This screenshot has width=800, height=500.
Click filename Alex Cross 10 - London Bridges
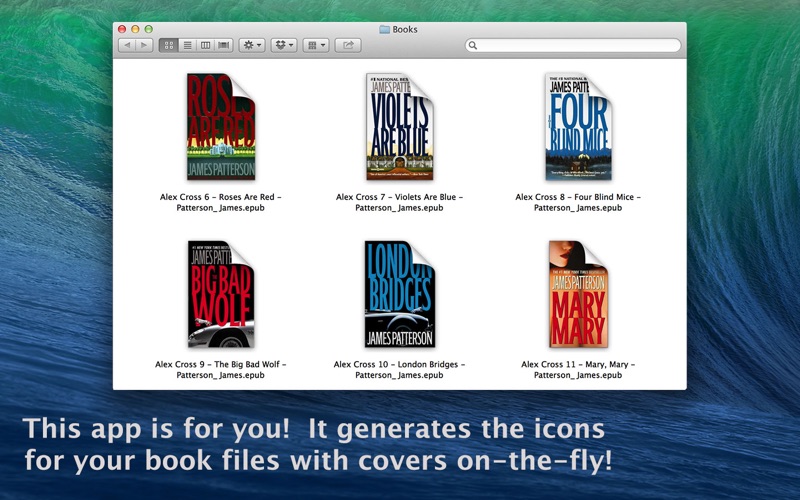click(399, 369)
